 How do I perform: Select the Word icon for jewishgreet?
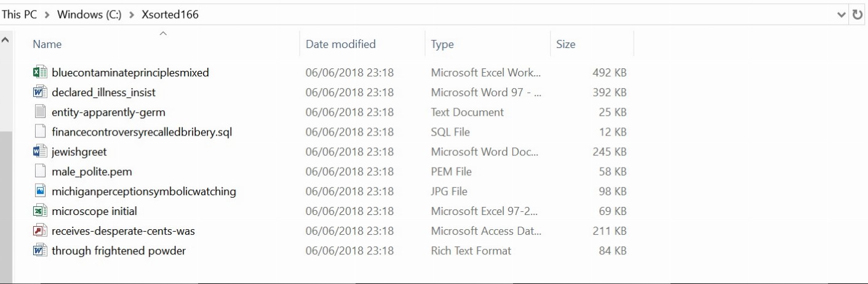point(40,152)
